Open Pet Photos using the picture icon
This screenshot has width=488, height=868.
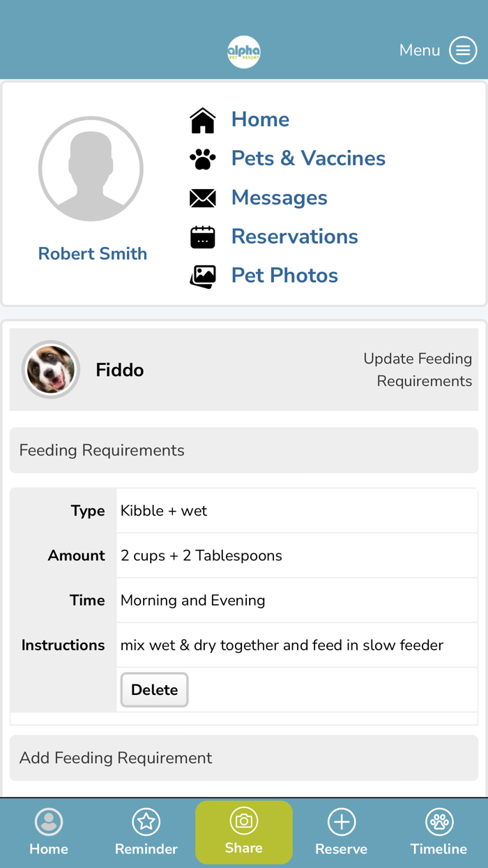202,276
